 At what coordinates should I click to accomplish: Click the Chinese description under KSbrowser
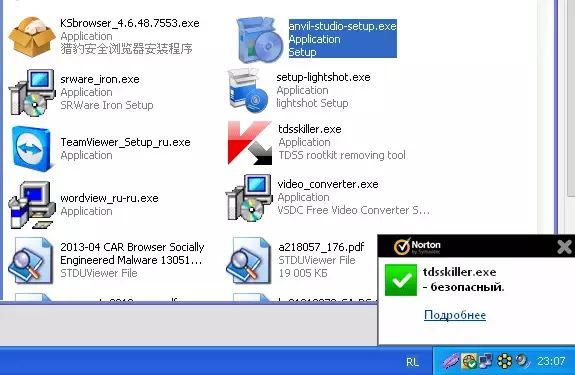click(127, 49)
